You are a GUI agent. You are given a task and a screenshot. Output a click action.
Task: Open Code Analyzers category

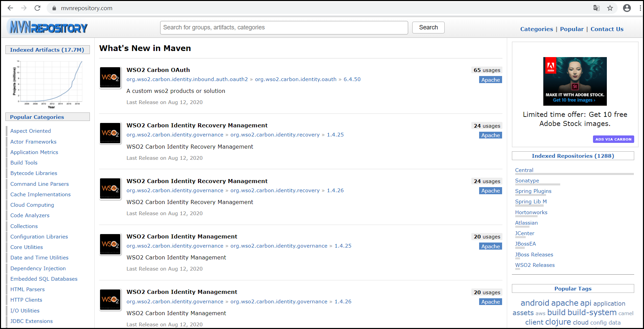coord(30,216)
